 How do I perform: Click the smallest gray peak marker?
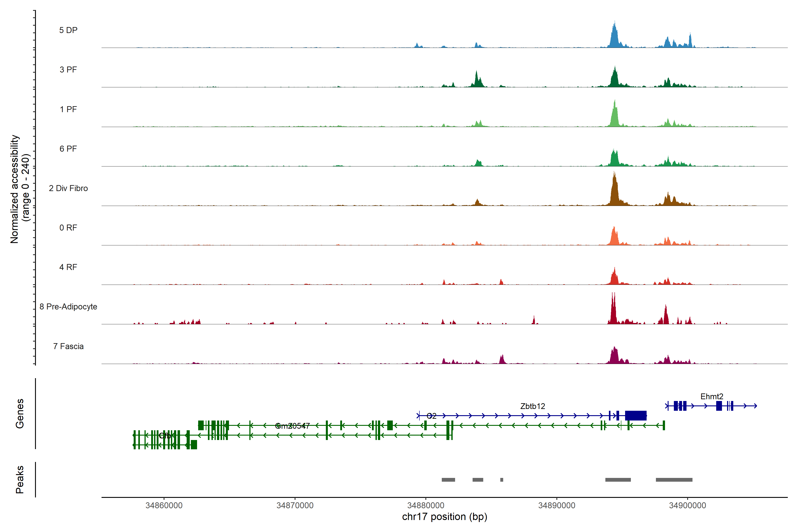(x=501, y=480)
